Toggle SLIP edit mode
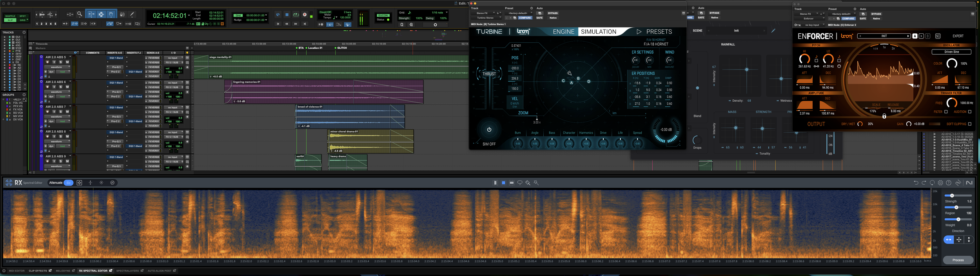The image size is (980, 276). tap(10, 20)
